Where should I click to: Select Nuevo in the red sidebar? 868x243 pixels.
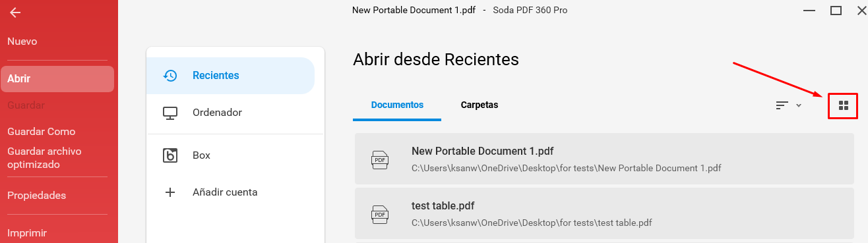[x=22, y=41]
